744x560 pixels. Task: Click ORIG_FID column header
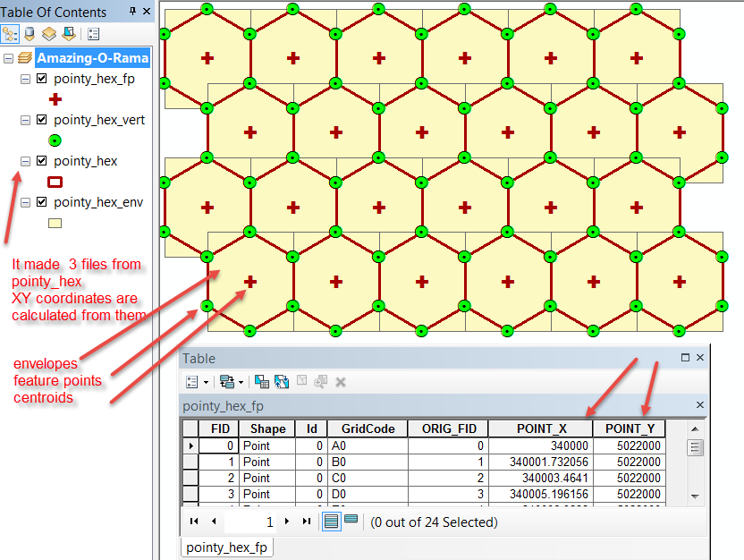[448, 428]
